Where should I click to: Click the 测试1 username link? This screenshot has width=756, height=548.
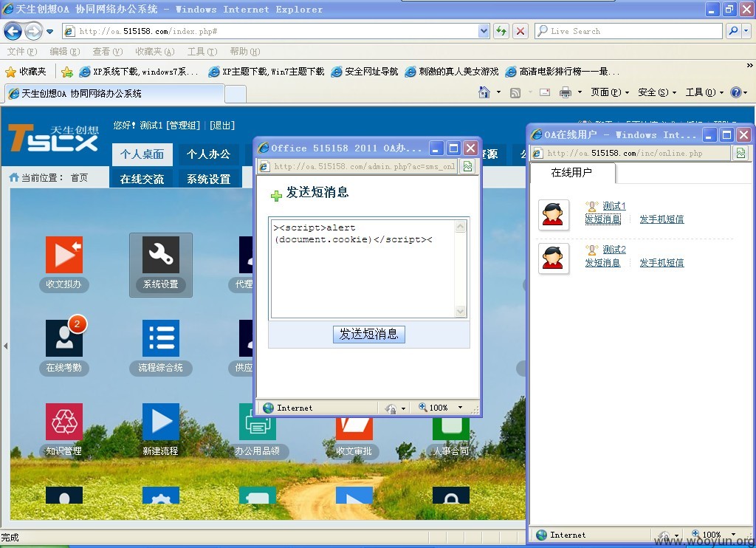(614, 206)
